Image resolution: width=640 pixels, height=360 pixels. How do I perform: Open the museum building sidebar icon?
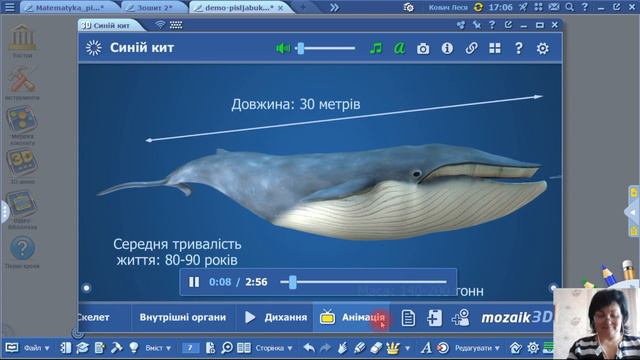(22, 41)
